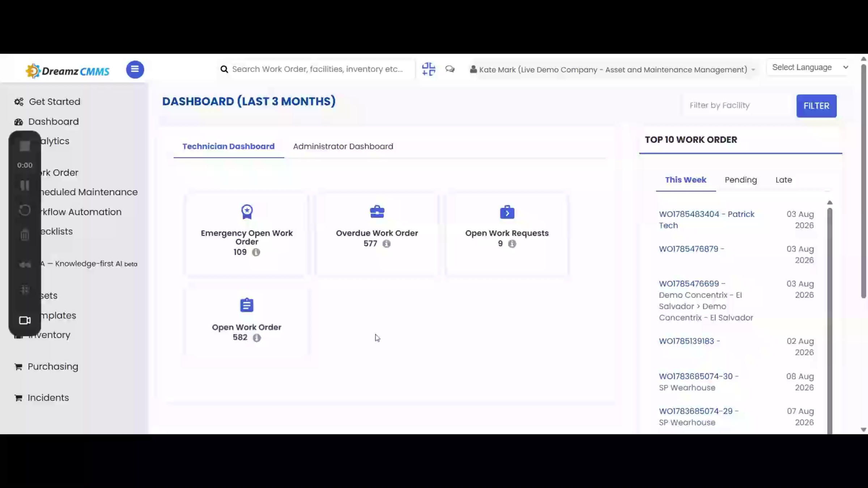868x488 pixels.
Task: Open Incidents in sidebar
Action: click(x=48, y=398)
